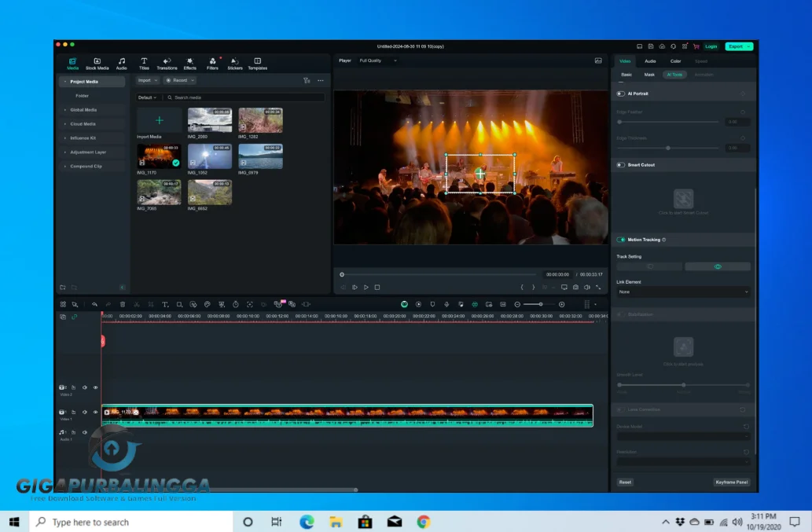The width and height of the screenshot is (812, 532).
Task: Switch to the Mask sub-tab
Action: point(649,75)
